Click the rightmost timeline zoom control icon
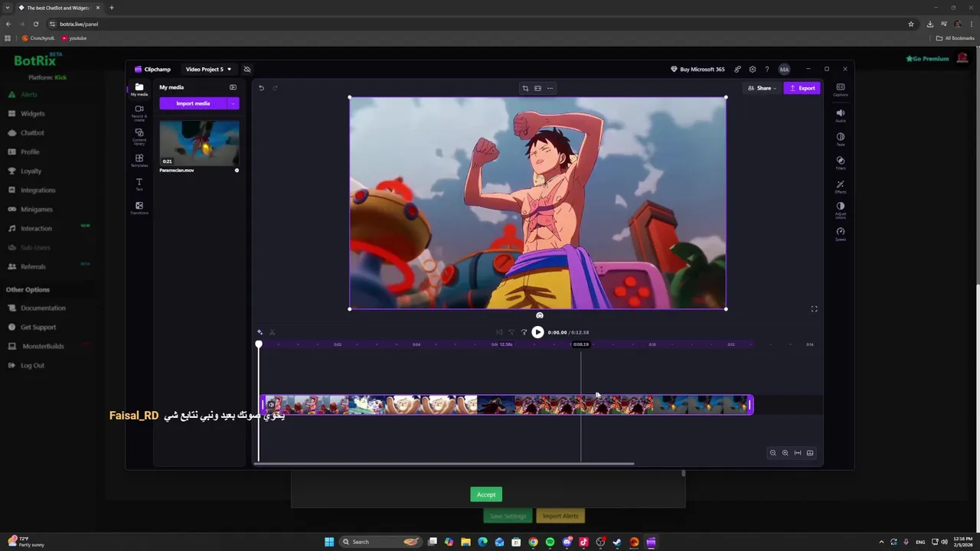This screenshot has height=551, width=980. (810, 453)
